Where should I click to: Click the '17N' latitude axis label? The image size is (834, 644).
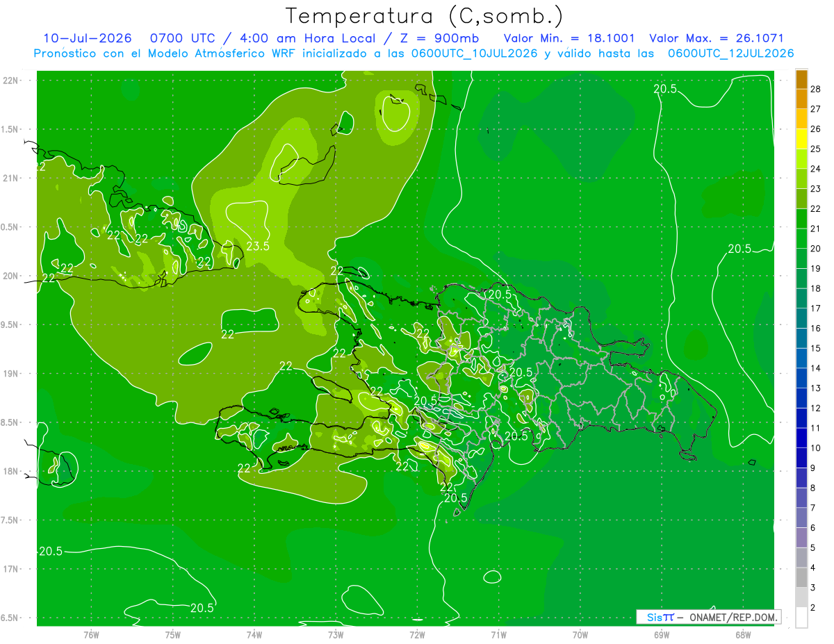10,569
